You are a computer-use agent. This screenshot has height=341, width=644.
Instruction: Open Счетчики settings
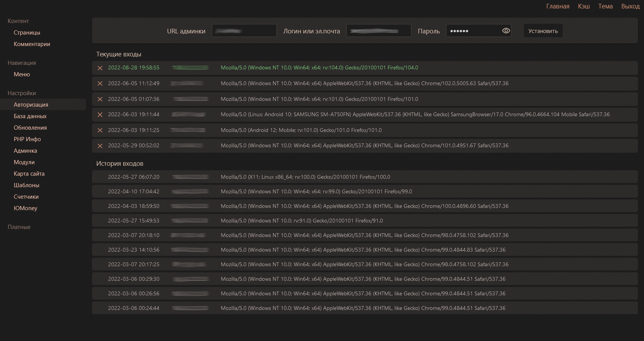(x=26, y=197)
